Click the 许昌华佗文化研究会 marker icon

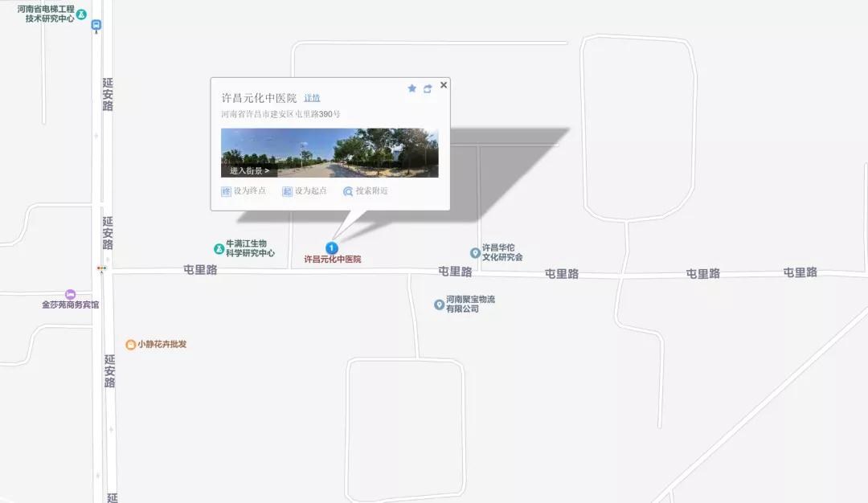[475, 253]
